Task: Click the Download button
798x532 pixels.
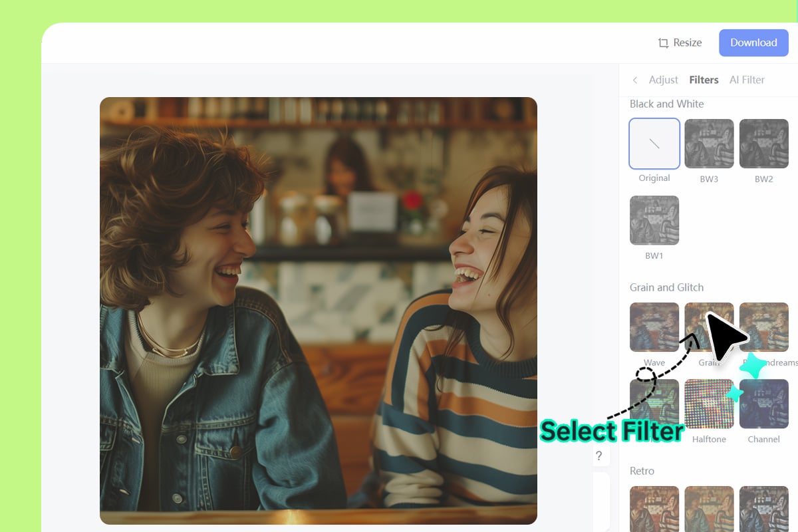Action: [x=753, y=43]
